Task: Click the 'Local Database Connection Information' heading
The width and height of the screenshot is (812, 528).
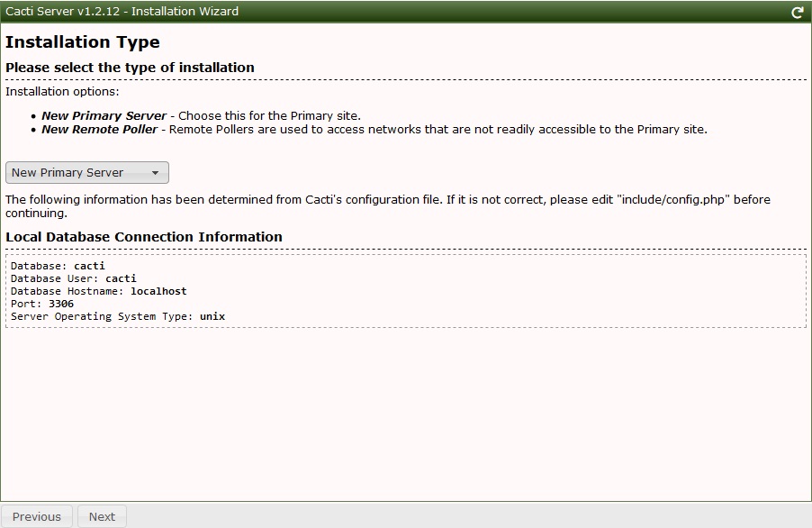Action: click(x=144, y=237)
